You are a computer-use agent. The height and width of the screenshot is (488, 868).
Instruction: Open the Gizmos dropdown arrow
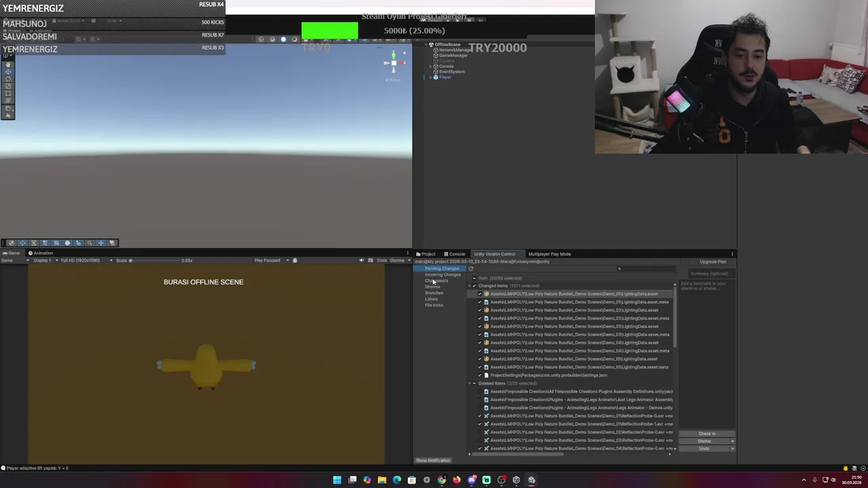(x=408, y=260)
